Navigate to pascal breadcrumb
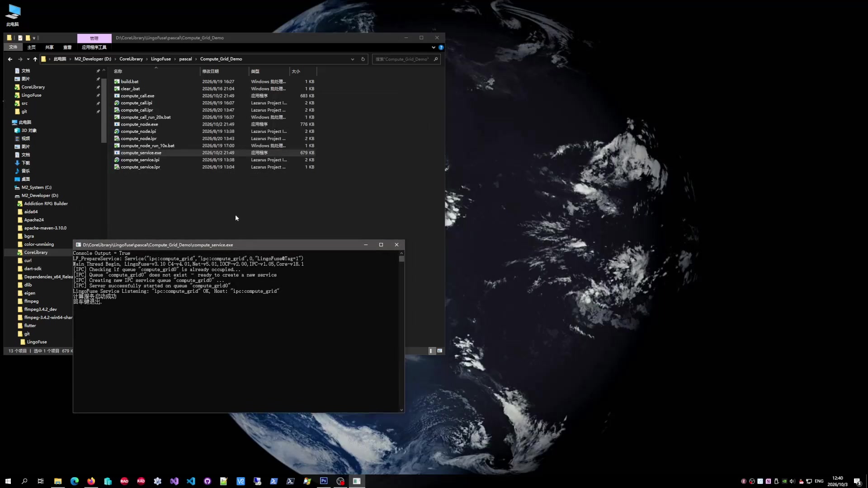868x488 pixels. tap(185, 59)
